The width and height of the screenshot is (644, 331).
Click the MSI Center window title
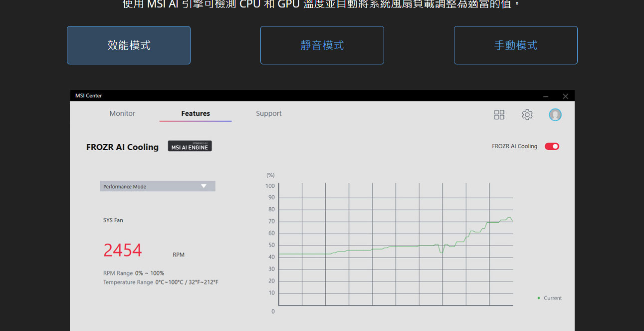pyautogui.click(x=88, y=95)
